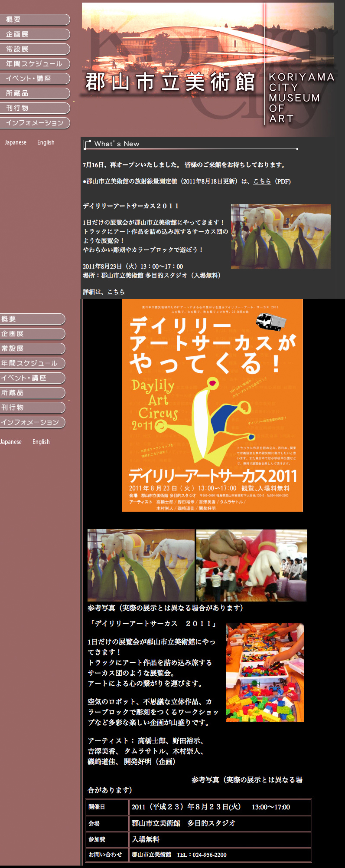The height and width of the screenshot is (868, 345).
Task: Open 企画展 in the upper sidebar menu
Action: coord(35,34)
